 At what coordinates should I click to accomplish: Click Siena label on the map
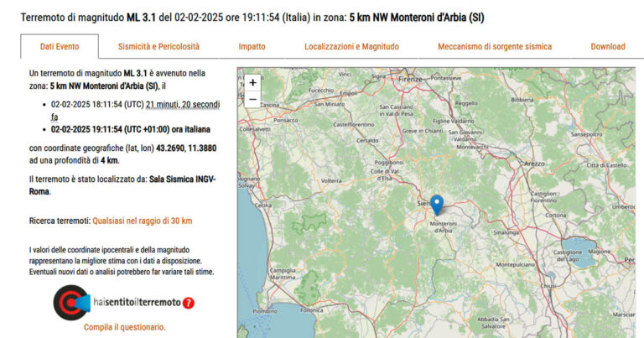(x=425, y=203)
